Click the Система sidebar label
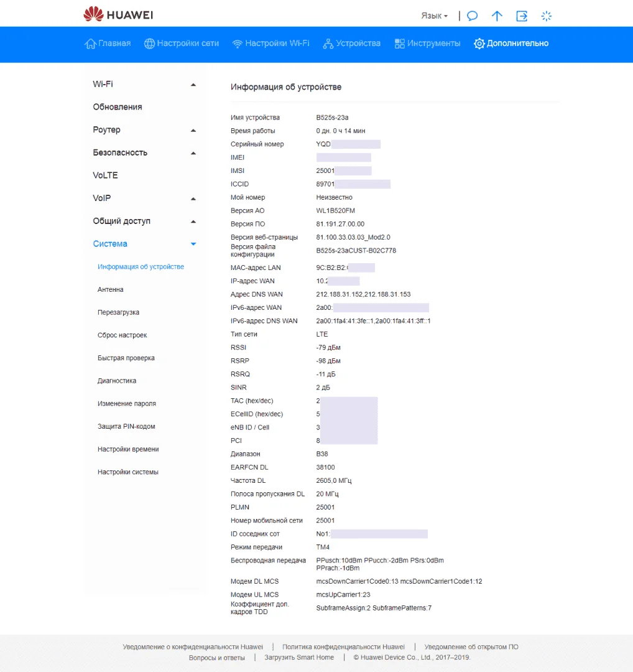The width and height of the screenshot is (633, 672). tap(110, 244)
